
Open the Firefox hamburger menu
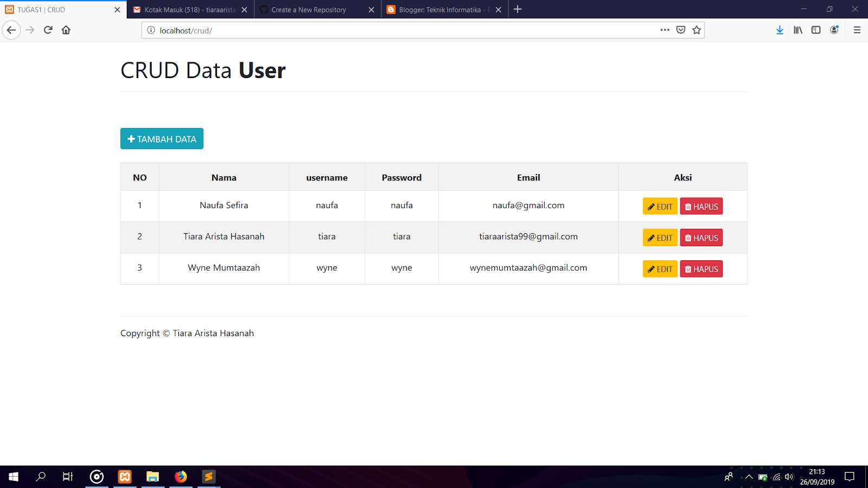(857, 30)
